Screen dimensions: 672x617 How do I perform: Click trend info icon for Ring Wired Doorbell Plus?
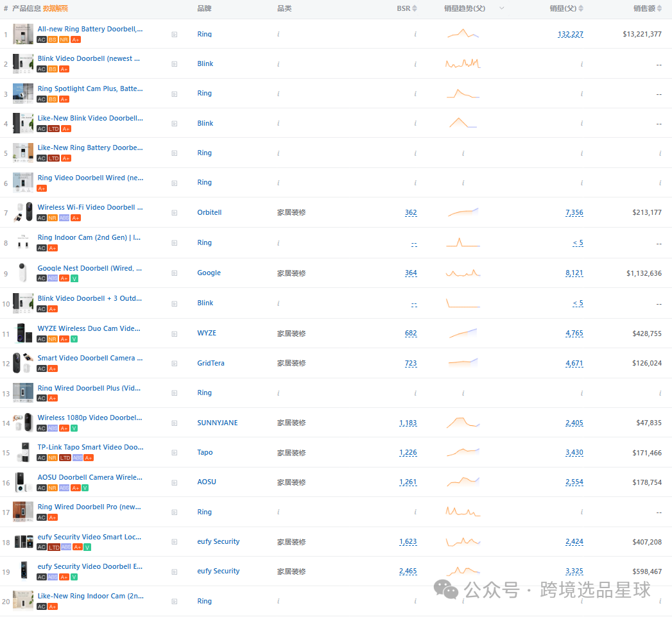[463, 394]
